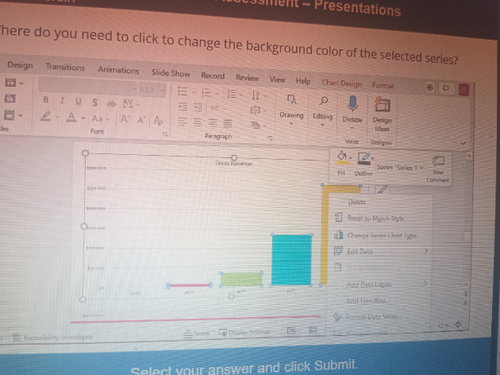This screenshot has height=375, width=500.
Task: Select the green chart bar
Action: coord(241,279)
